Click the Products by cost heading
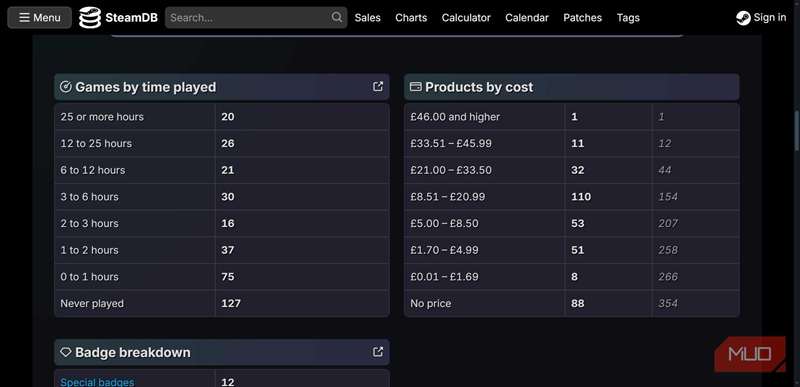 (x=479, y=87)
